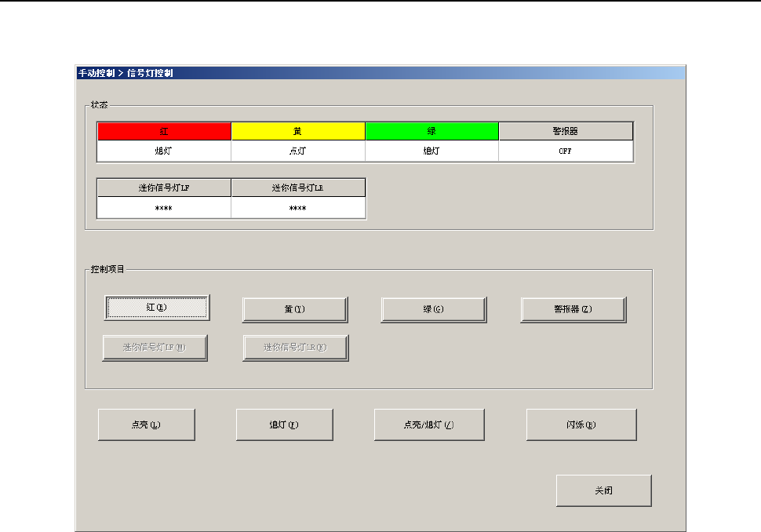Click the **** value under 迷你信号灯LR

298,208
